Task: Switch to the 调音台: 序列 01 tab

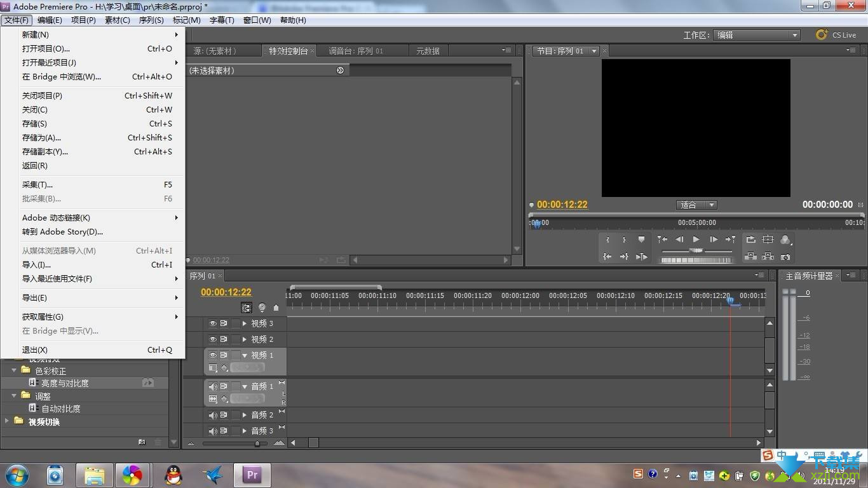Action: (356, 51)
